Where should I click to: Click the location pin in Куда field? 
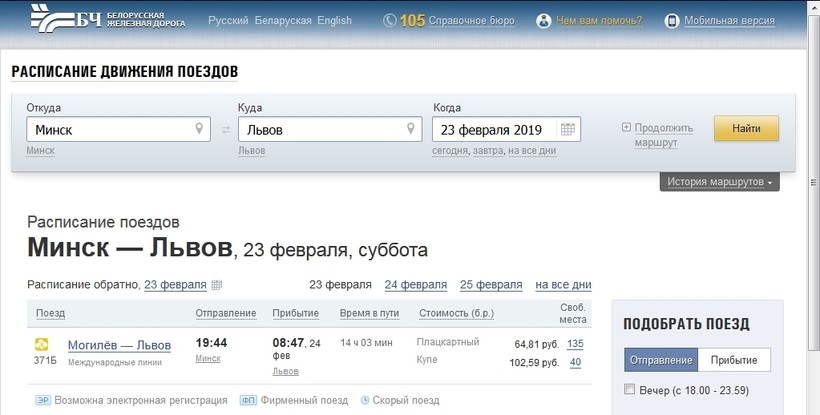[410, 129]
